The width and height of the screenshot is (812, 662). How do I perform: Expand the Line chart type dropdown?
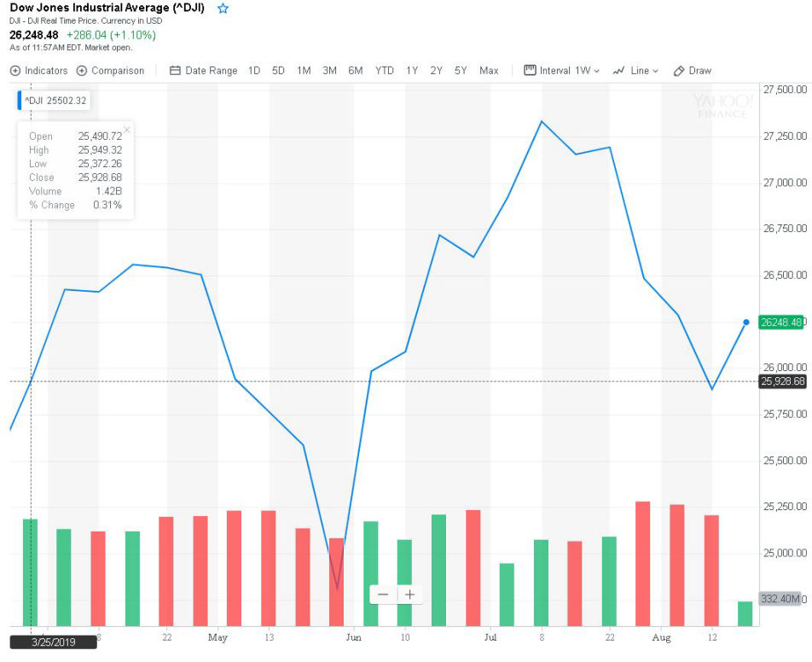(635, 71)
